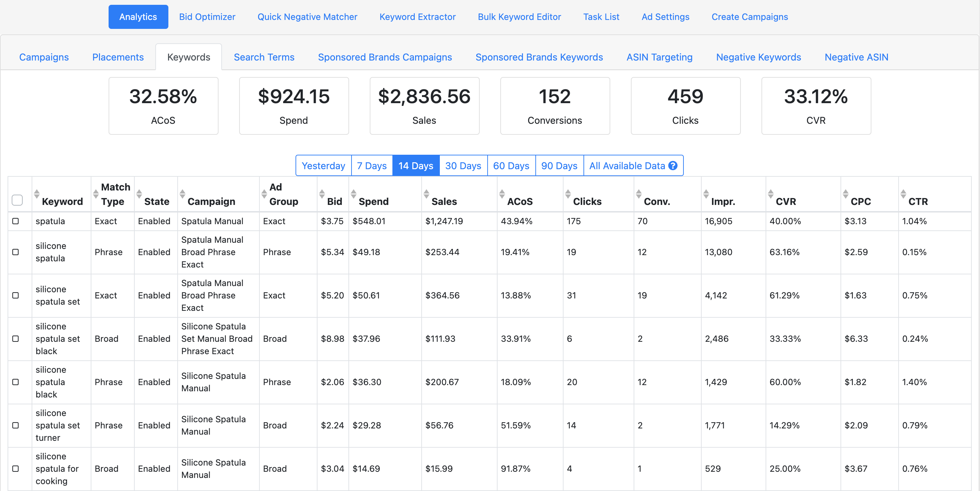Open Sponsored Brands Campaigns tab

(385, 57)
